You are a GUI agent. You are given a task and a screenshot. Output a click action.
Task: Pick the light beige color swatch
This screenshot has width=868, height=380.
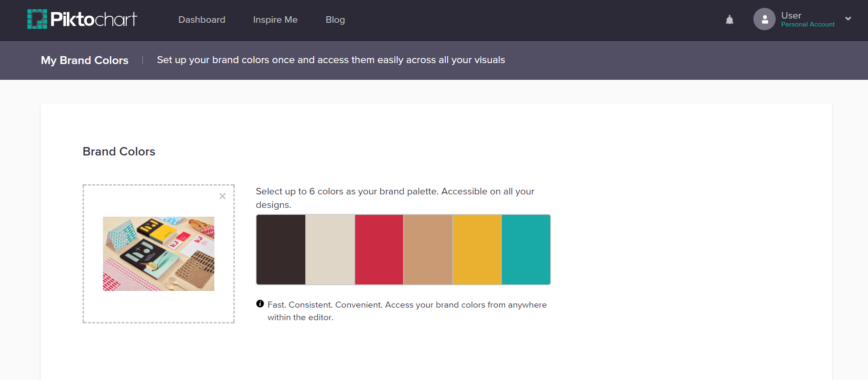[x=330, y=250]
